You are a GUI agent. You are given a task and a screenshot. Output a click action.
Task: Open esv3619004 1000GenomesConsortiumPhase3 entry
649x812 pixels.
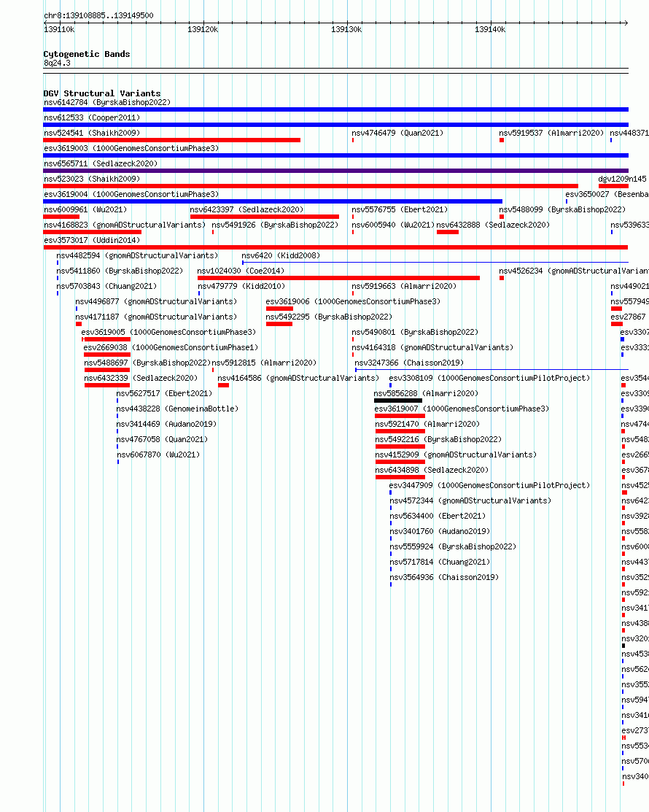coord(131,194)
